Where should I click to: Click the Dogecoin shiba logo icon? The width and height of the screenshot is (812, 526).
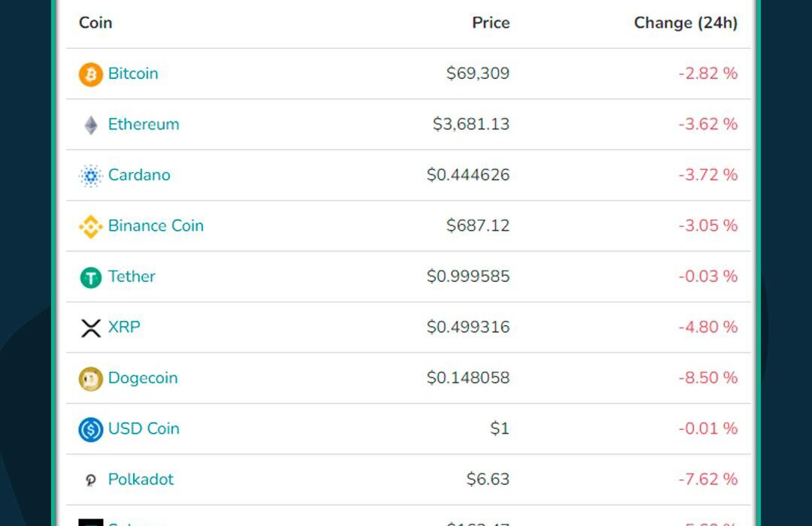[x=91, y=379]
